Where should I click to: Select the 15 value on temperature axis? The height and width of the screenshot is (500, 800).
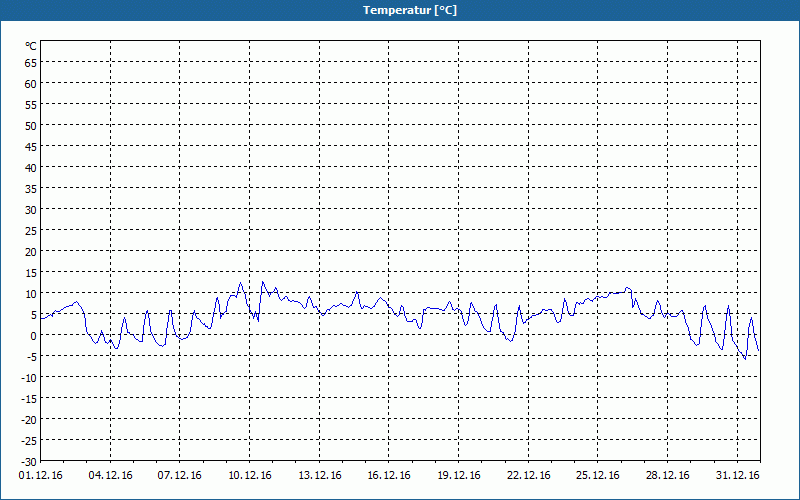(31, 272)
